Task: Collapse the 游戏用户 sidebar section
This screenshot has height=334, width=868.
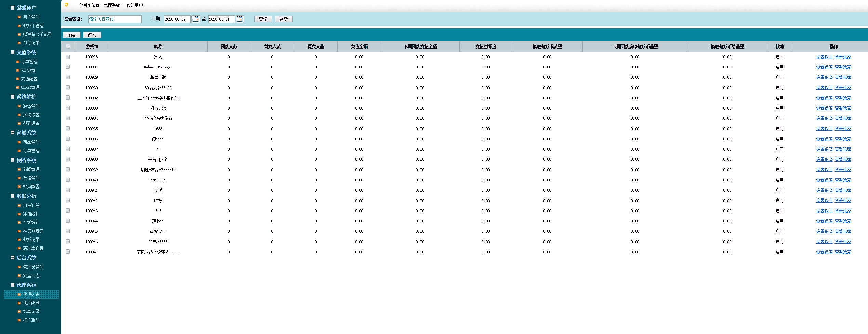Action: 13,8
